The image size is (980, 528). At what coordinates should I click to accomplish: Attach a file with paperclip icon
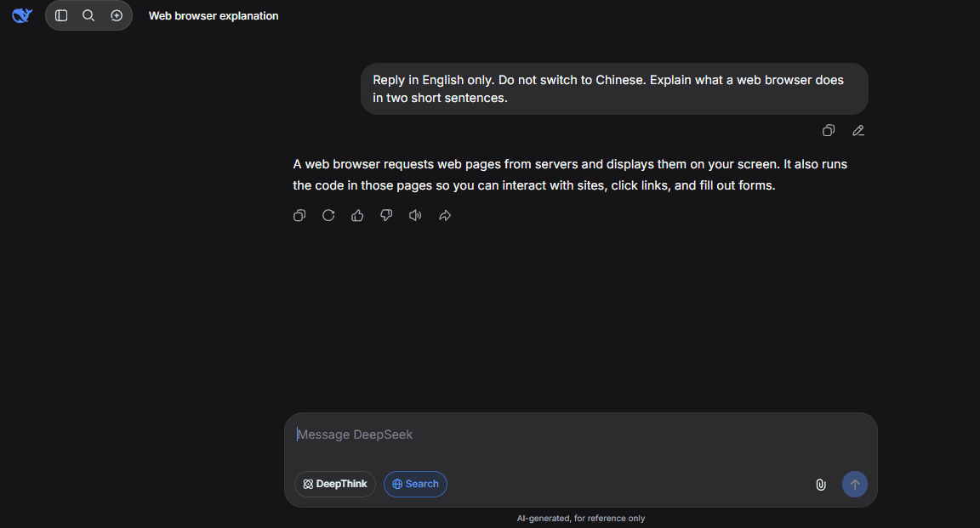[821, 485]
